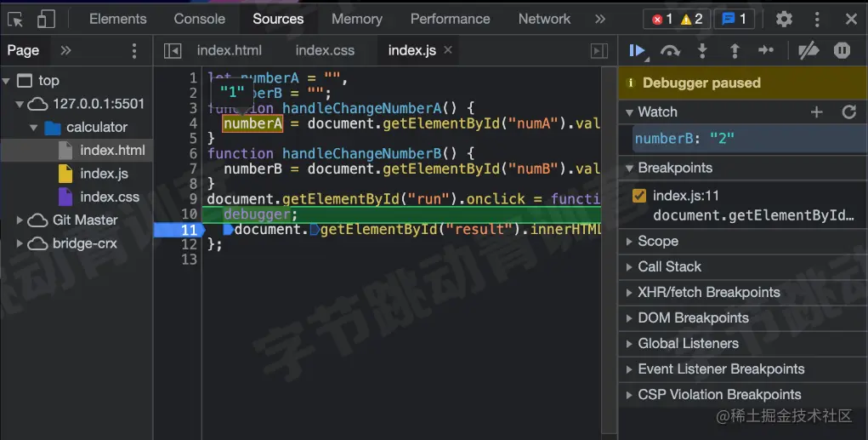
Task: Expand Global Listeners section
Action: tap(629, 344)
